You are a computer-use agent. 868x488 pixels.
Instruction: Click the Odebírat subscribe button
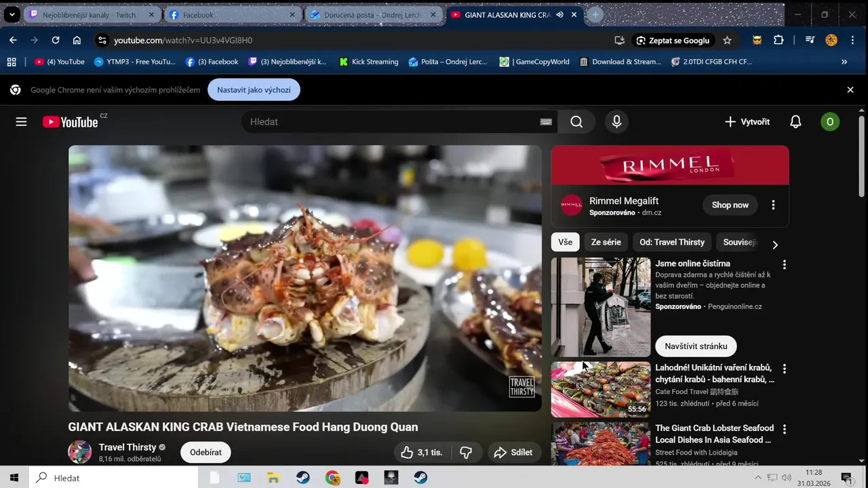pos(205,452)
